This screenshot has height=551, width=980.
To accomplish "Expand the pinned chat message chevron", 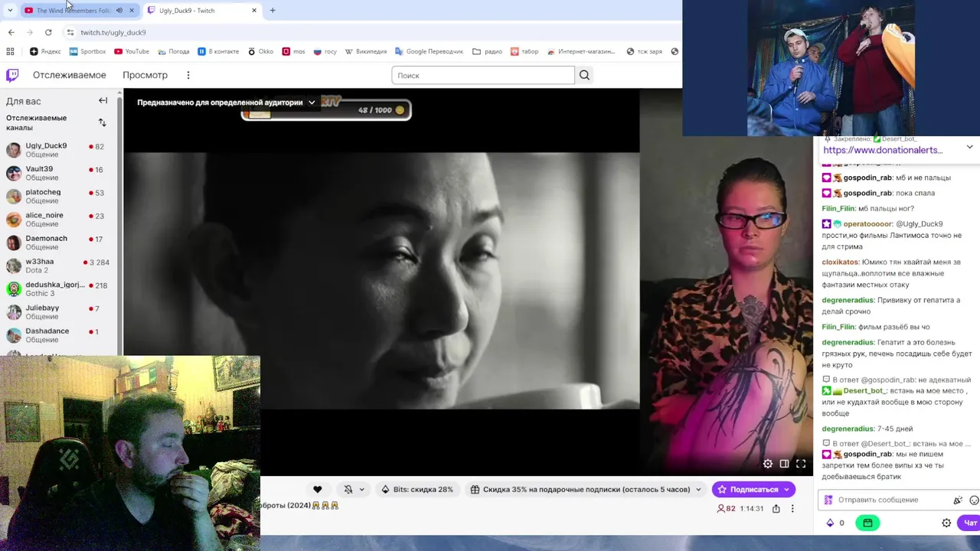I will coord(969,147).
